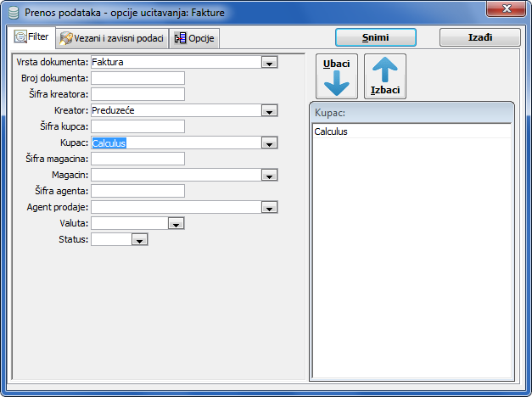Click the Ubaci down-arrow icon button
Image resolution: width=532 pixels, height=397 pixels.
pos(337,76)
